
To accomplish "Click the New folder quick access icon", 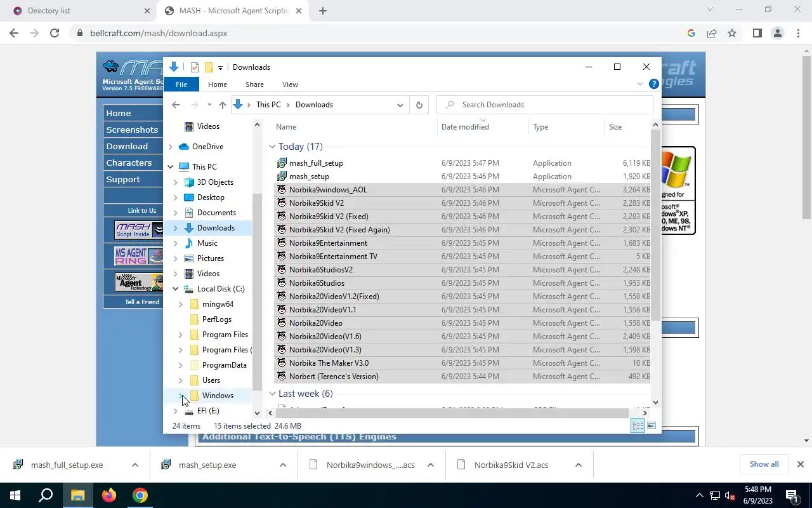I will (208, 67).
